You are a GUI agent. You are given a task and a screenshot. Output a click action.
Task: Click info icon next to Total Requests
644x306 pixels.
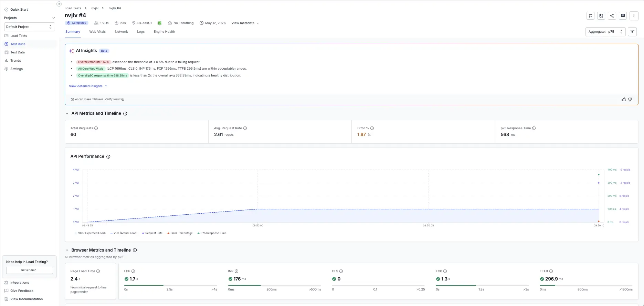point(96,128)
